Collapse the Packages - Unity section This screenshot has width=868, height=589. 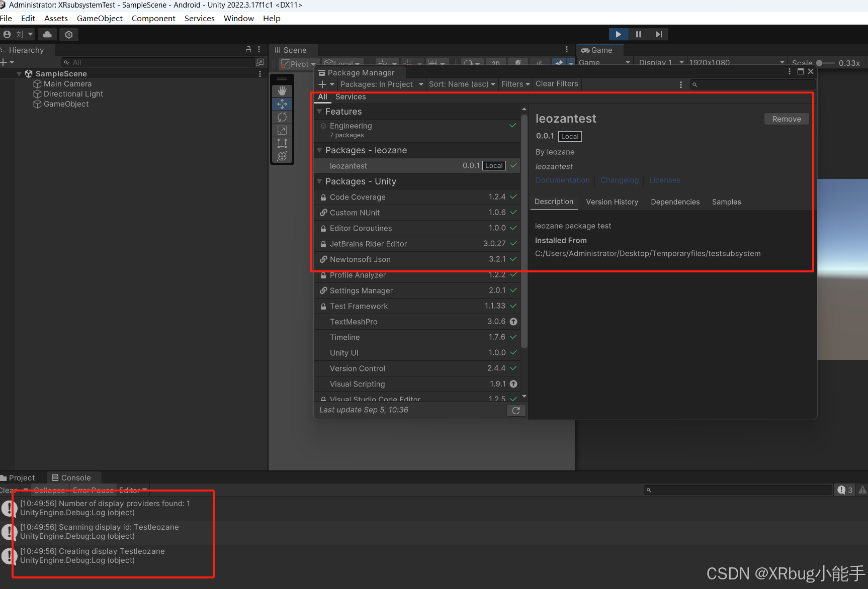coord(319,181)
